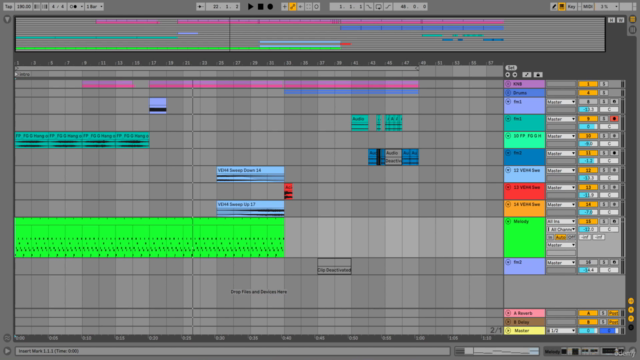Open Melody track All Ins input dropdown

(x=561, y=221)
